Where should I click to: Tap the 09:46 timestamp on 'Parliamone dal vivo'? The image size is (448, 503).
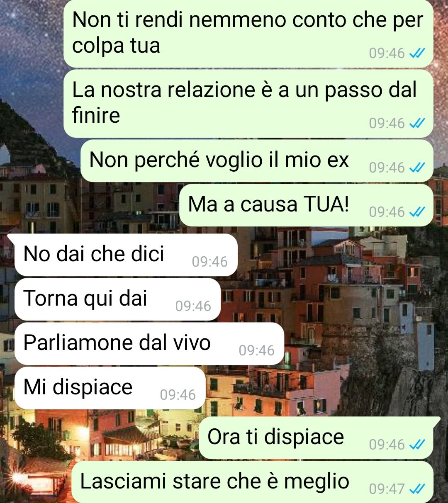[x=256, y=350]
